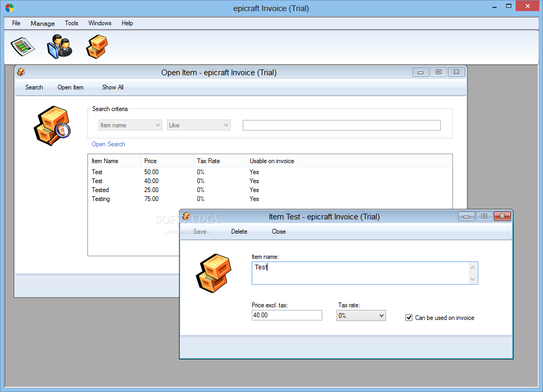
Task: Click the epicraft app logo in title bar
Action: coord(9,7)
